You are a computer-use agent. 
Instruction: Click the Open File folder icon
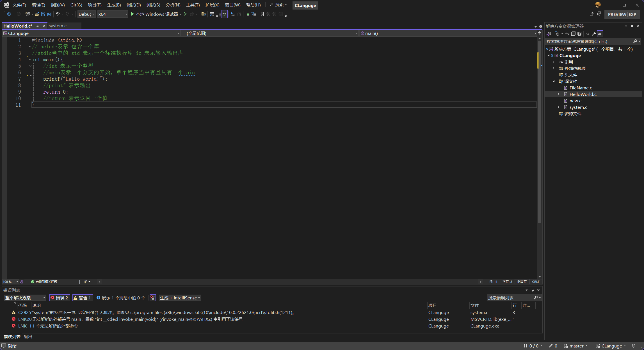[37, 14]
